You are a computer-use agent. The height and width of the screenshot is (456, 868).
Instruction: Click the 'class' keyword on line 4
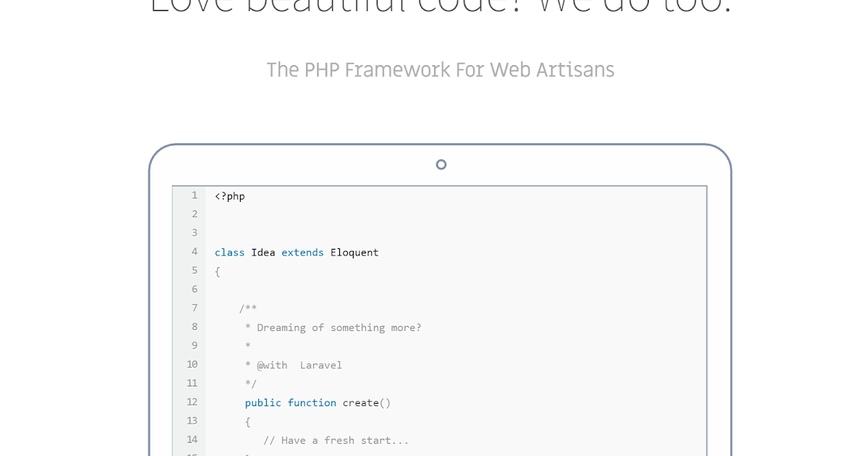229,253
